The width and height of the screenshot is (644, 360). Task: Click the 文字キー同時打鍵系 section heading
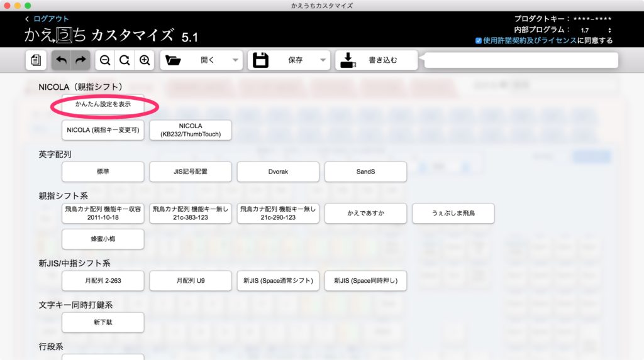pos(75,305)
